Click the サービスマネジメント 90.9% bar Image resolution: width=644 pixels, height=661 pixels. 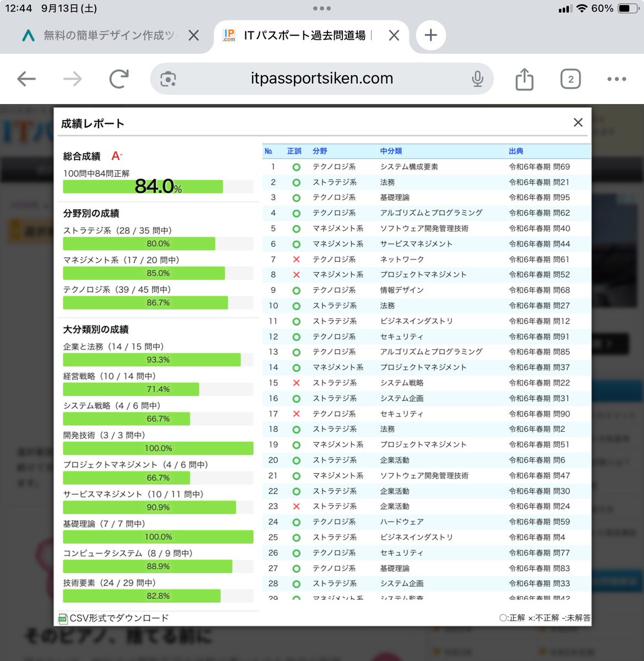coord(158,507)
